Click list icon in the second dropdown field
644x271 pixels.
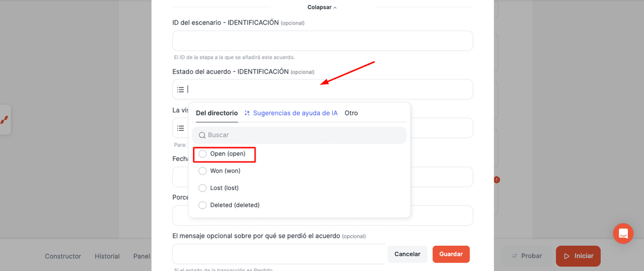(x=180, y=128)
